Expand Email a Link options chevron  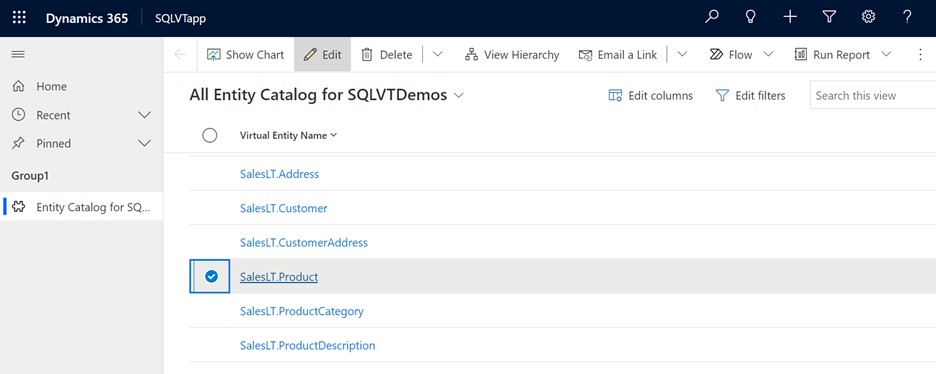coord(682,55)
